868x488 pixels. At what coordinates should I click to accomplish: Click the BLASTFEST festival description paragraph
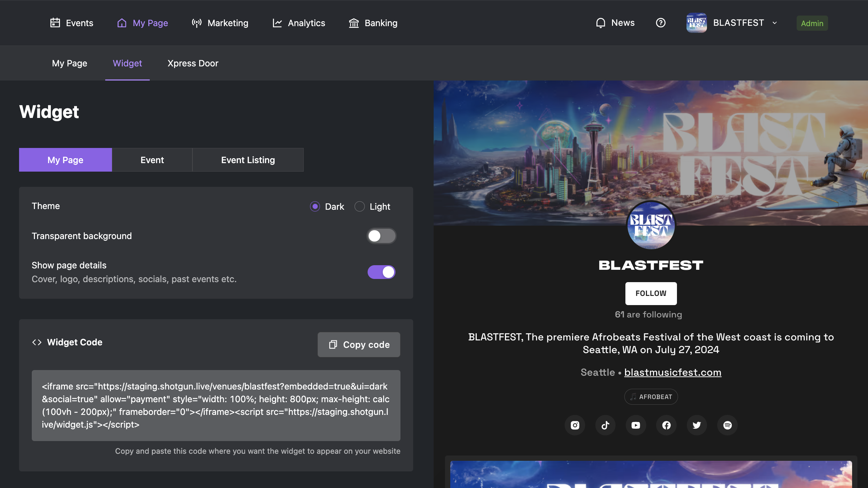pos(651,343)
